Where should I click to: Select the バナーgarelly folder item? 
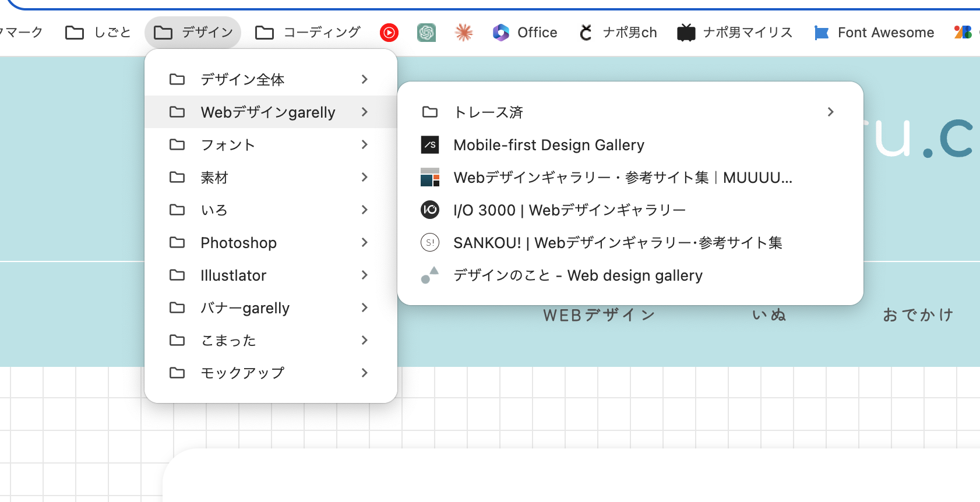(245, 308)
